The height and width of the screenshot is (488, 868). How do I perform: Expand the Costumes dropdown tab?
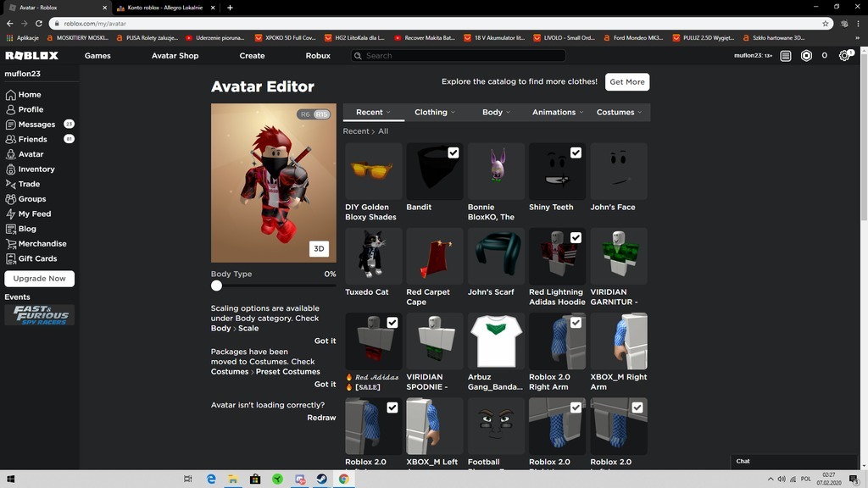619,113
